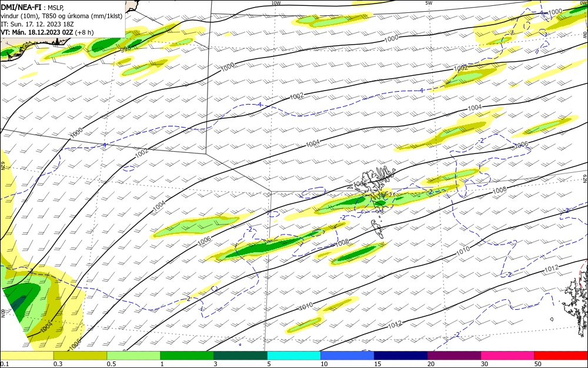The width and height of the screenshot is (588, 368).
Task: Click the "10W" longitude label
Action: point(276,3)
